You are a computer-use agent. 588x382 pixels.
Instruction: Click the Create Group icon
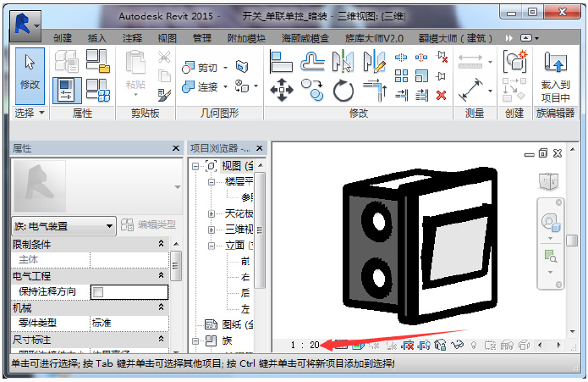pyautogui.click(x=515, y=61)
